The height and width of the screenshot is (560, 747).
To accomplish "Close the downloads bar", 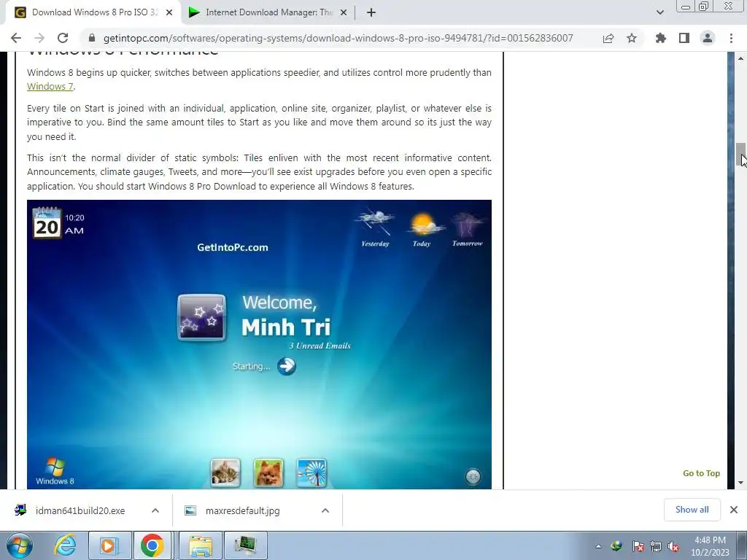I will [734, 510].
